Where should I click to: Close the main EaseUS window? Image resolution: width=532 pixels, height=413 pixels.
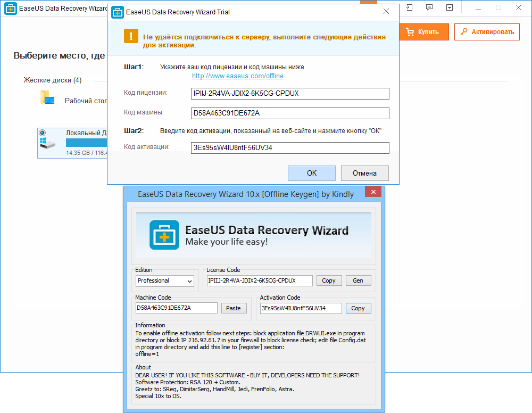518,7
